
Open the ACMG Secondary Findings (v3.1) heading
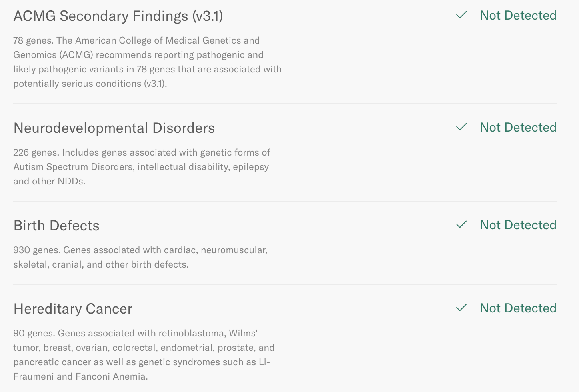(118, 16)
